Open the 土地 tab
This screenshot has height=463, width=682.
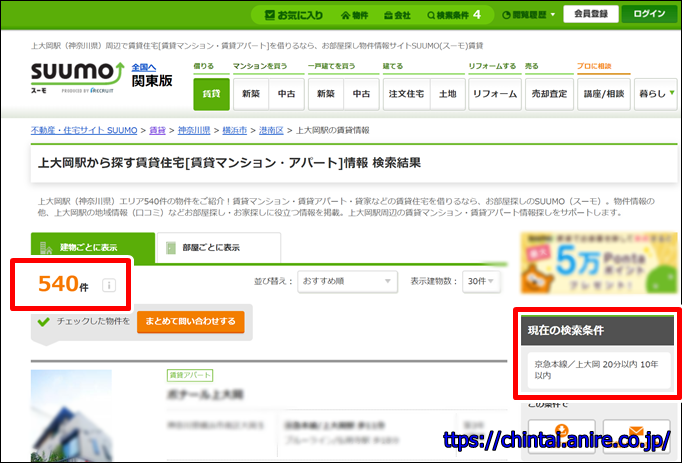(448, 94)
